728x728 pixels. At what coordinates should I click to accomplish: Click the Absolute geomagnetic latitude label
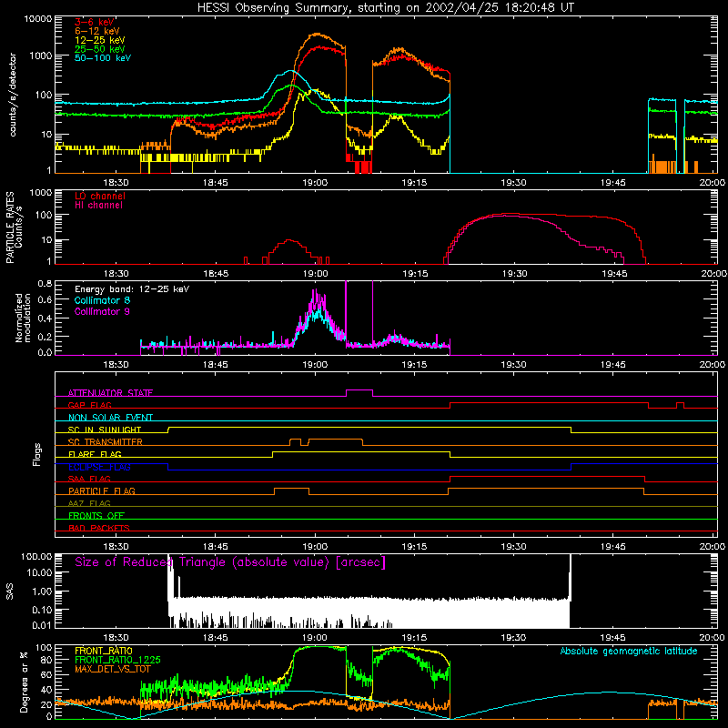coord(629,651)
